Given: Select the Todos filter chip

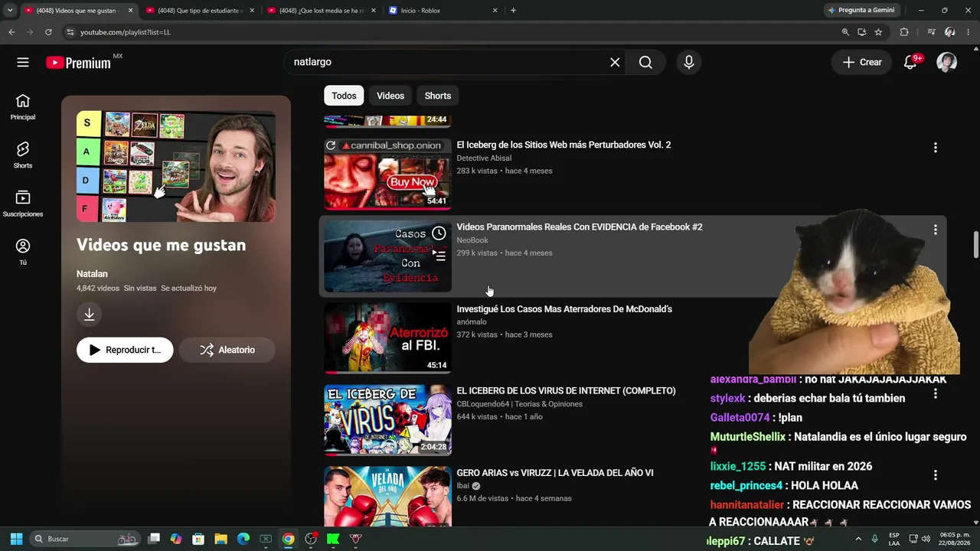Looking at the screenshot, I should [344, 96].
